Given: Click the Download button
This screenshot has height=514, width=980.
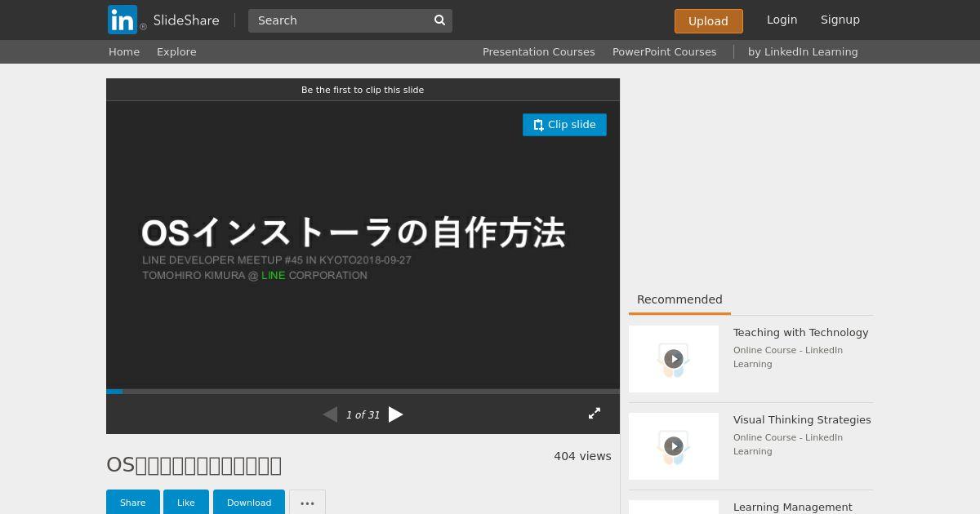Looking at the screenshot, I should [249, 503].
